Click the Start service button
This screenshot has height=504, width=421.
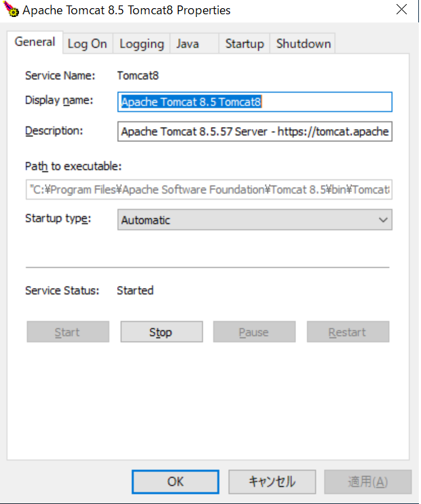[68, 331]
